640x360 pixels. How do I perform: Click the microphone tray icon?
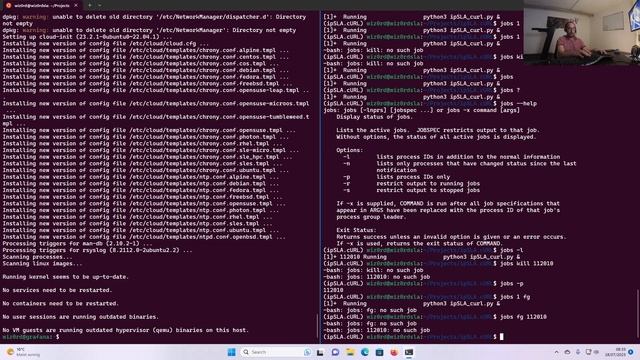(578, 352)
